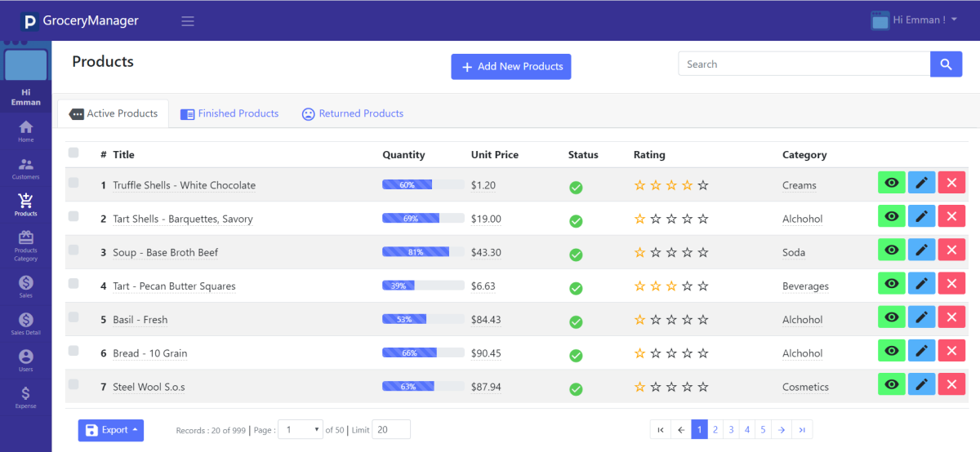Viewport: 980px width, 452px height.
Task: Go to previous page arrow
Action: (681, 430)
